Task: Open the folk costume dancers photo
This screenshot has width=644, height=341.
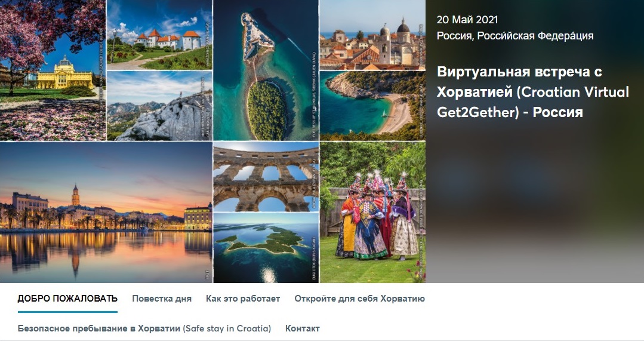Action: [x=372, y=213]
